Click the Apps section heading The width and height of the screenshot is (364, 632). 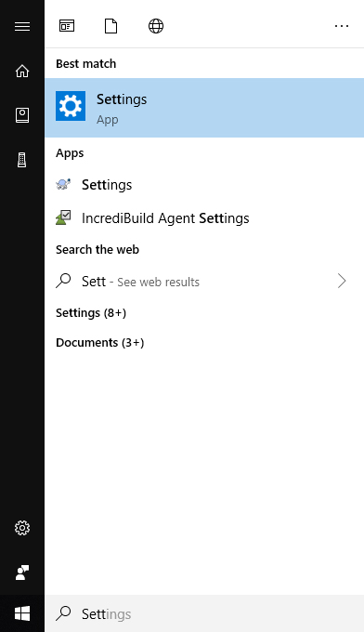tap(70, 153)
